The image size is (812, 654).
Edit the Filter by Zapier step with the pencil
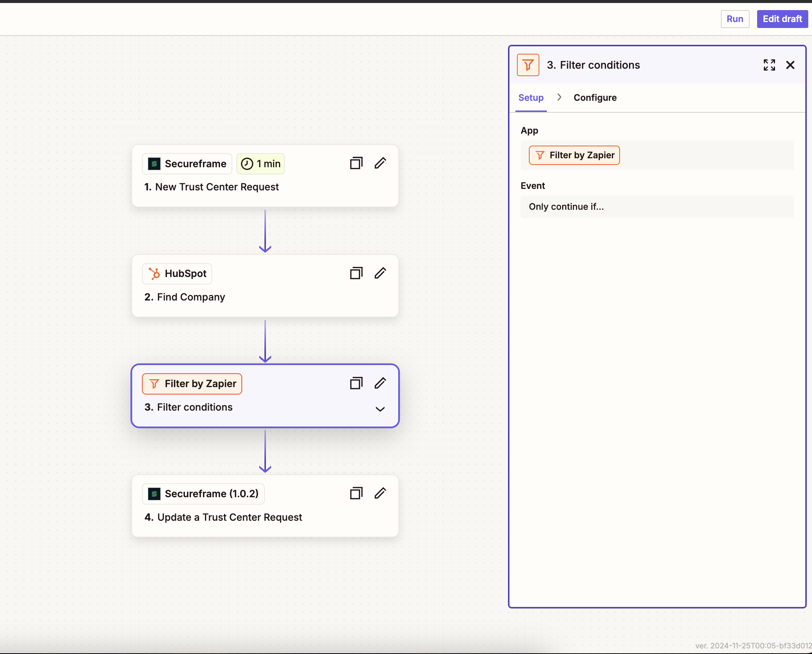[380, 383]
